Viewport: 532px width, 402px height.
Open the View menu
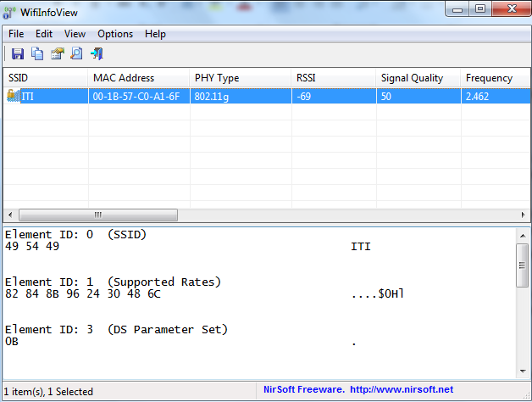[75, 34]
